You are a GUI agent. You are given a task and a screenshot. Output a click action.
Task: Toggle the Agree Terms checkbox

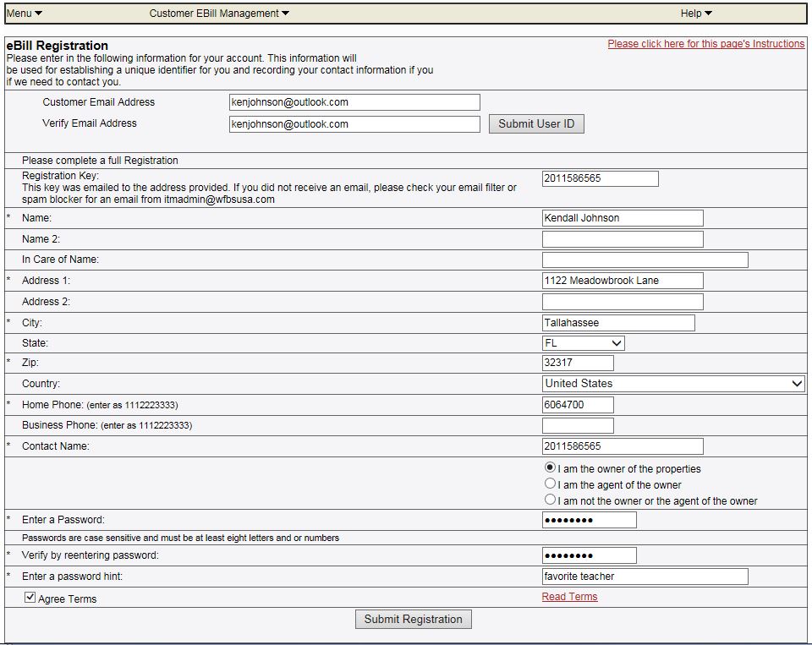coord(30,598)
